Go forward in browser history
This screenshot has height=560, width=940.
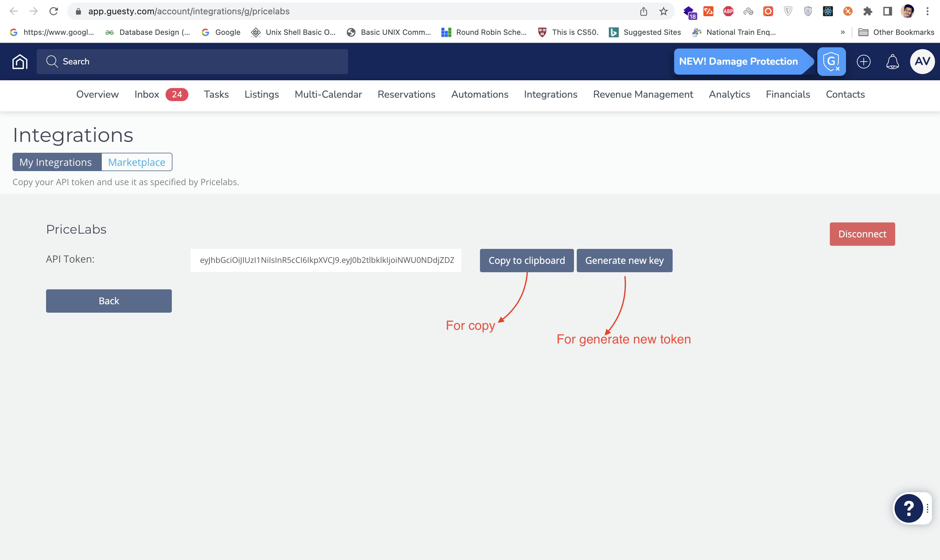pyautogui.click(x=34, y=11)
